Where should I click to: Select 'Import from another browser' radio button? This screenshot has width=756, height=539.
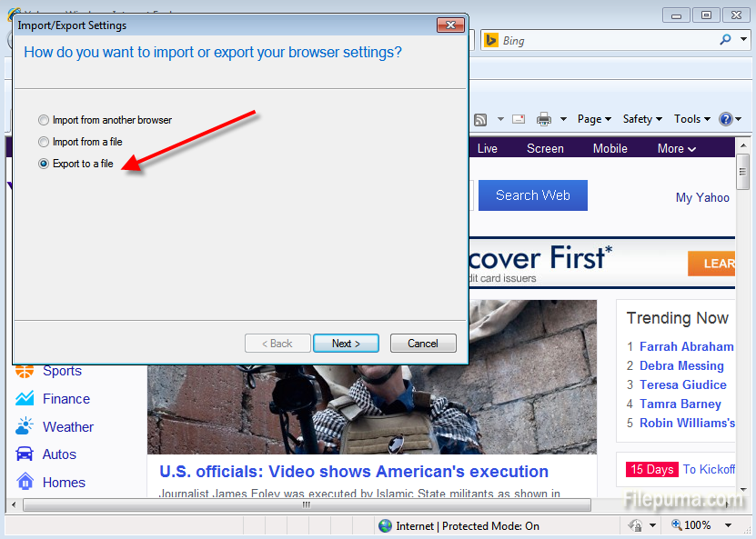click(x=44, y=120)
